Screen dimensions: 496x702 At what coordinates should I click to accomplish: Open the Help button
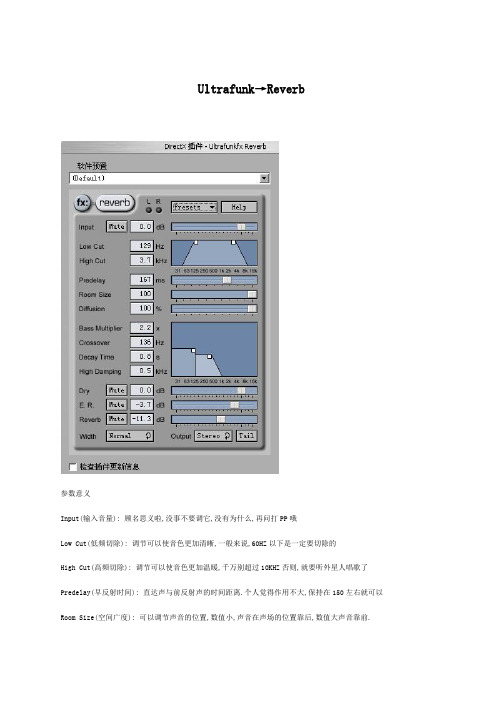tap(239, 207)
